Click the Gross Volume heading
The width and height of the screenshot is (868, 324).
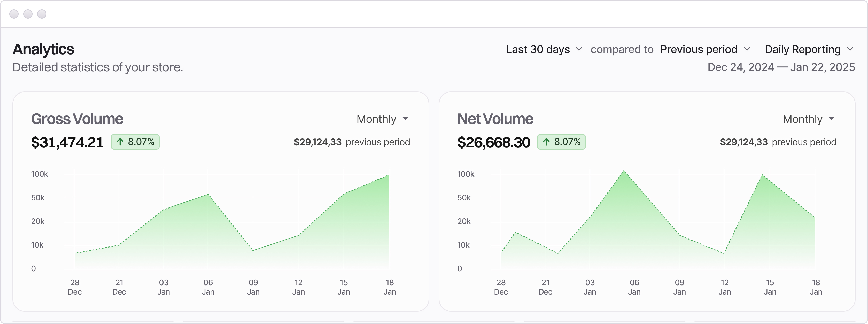(x=77, y=119)
